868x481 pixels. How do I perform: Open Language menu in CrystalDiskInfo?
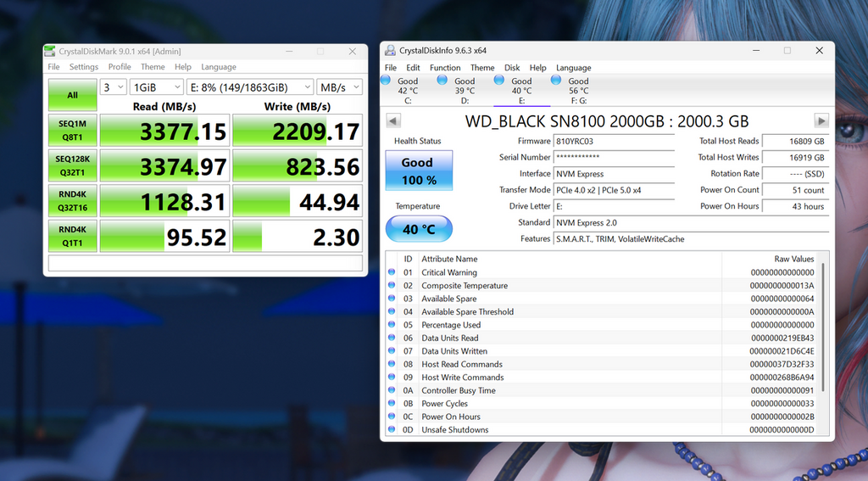tap(574, 68)
